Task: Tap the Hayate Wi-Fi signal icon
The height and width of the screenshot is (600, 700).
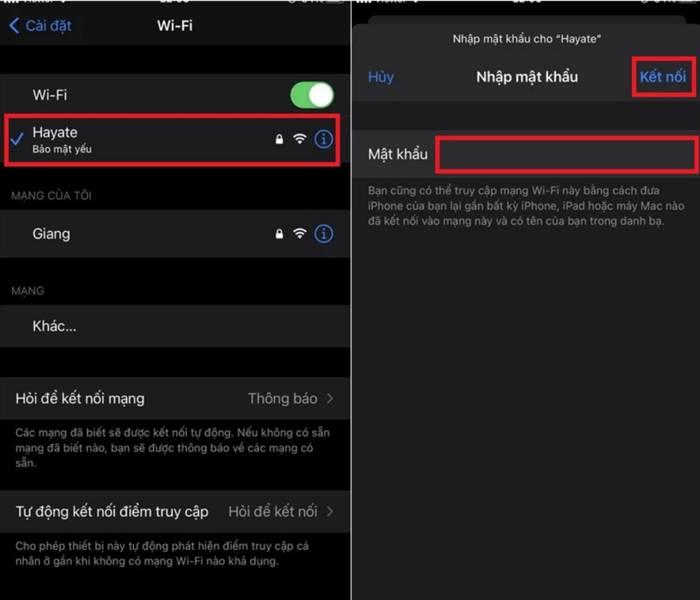Action: coord(299,139)
